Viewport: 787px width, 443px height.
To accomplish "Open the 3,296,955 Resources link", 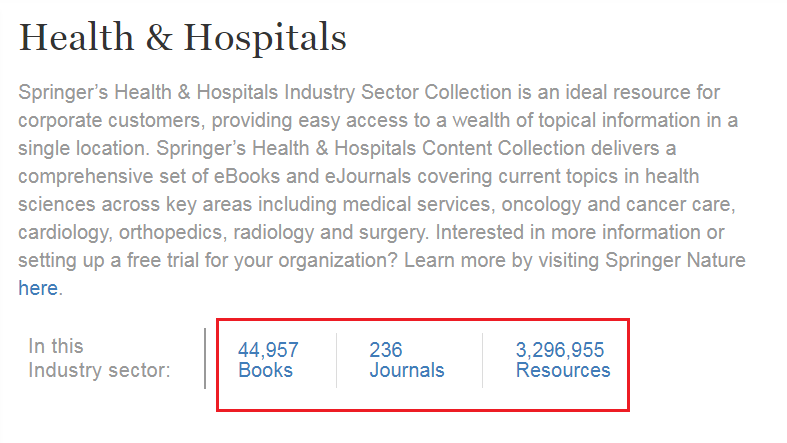I will 563,360.
